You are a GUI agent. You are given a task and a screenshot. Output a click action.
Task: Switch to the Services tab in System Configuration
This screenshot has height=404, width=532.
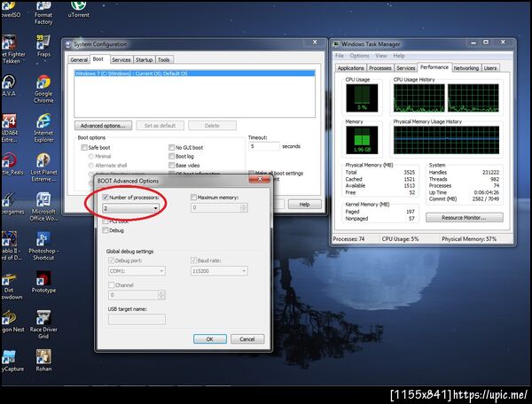tap(121, 59)
